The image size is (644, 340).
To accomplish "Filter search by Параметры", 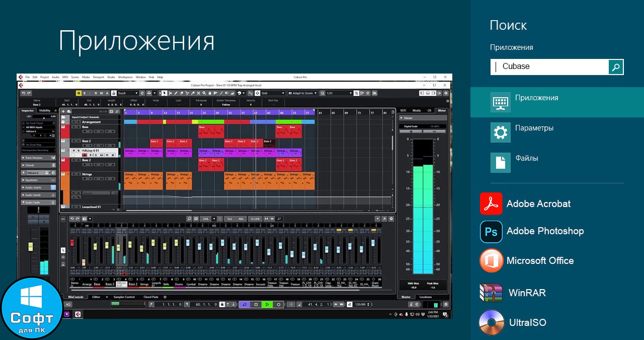I will click(x=557, y=132).
